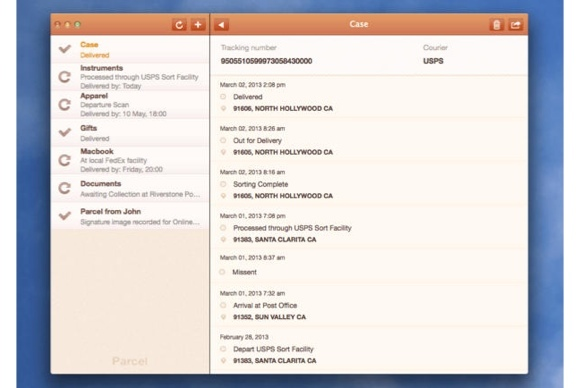Click the checkmark icon next to Parcel from John
This screenshot has width=580, height=388.
tap(65, 216)
